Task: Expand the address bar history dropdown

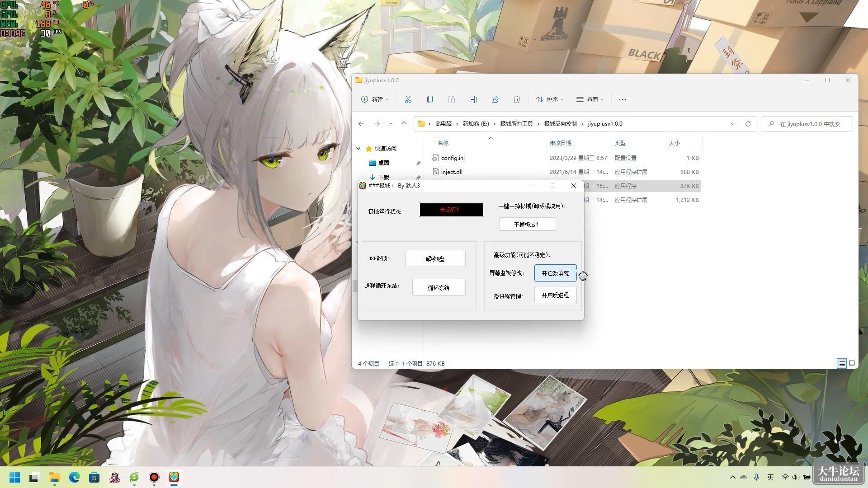Action: [x=733, y=124]
